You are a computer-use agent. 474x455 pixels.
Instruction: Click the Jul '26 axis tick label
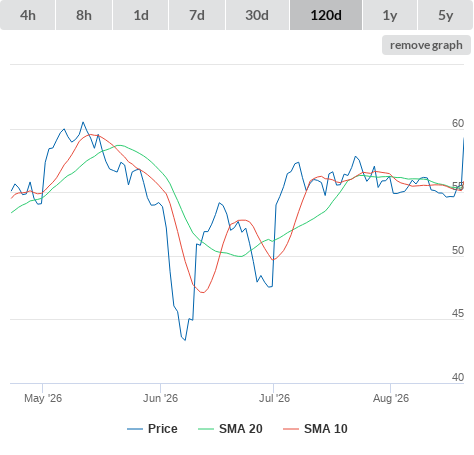[x=274, y=398]
